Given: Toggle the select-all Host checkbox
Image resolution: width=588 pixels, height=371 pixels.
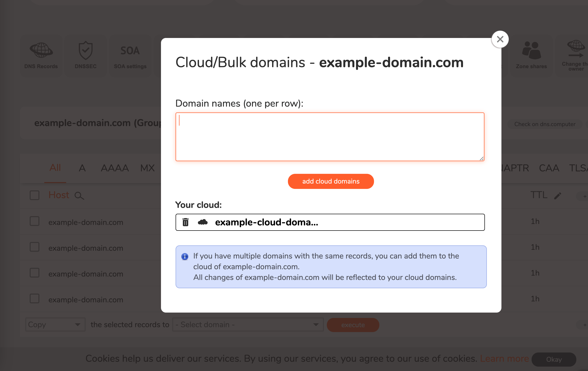Looking at the screenshot, I should [35, 195].
